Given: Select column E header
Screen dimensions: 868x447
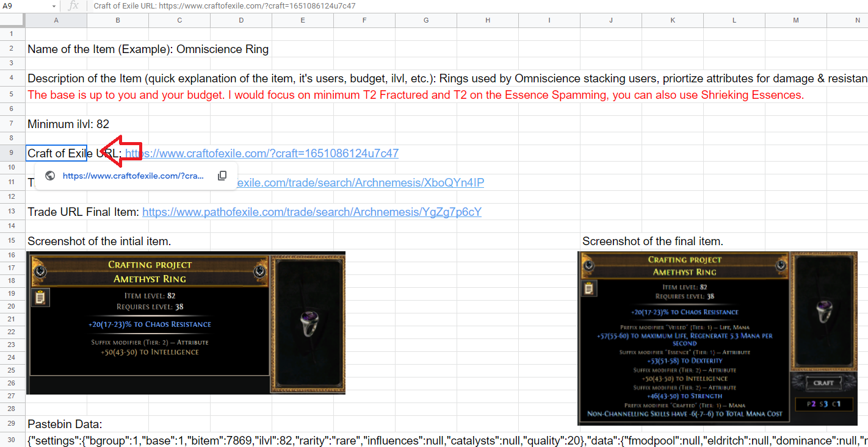Looking at the screenshot, I should pos(303,20).
